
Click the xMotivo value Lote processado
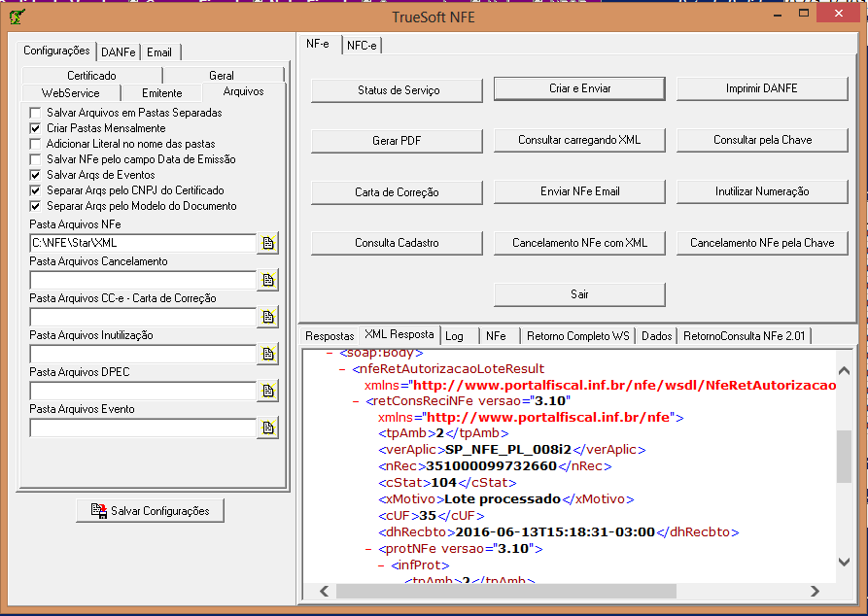503,499
